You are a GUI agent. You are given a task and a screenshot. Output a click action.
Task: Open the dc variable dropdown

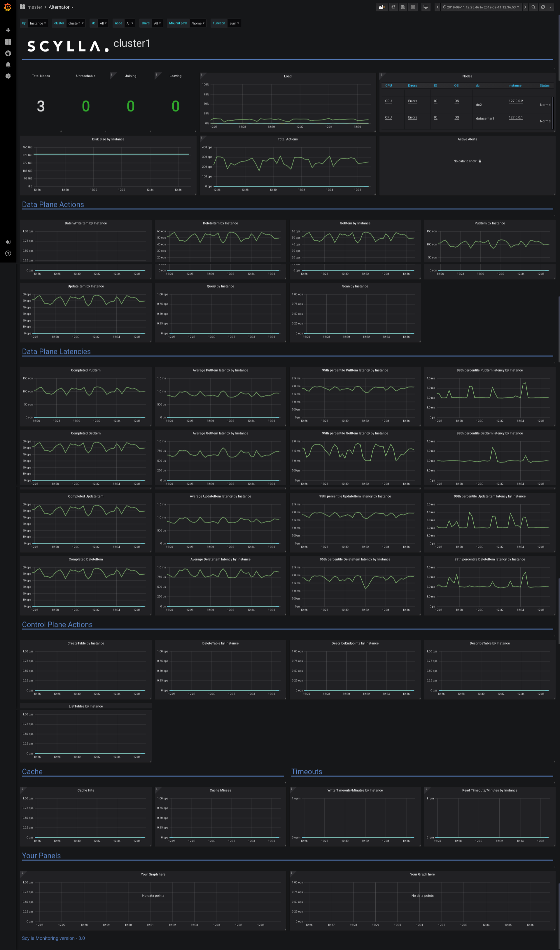click(103, 23)
